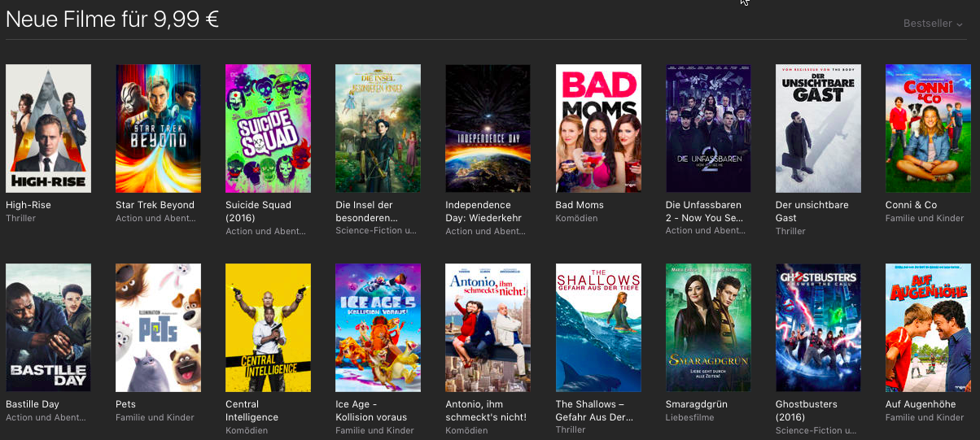Click the Neue Filme für 9,99 € heading
The image size is (980, 440).
[x=112, y=20]
